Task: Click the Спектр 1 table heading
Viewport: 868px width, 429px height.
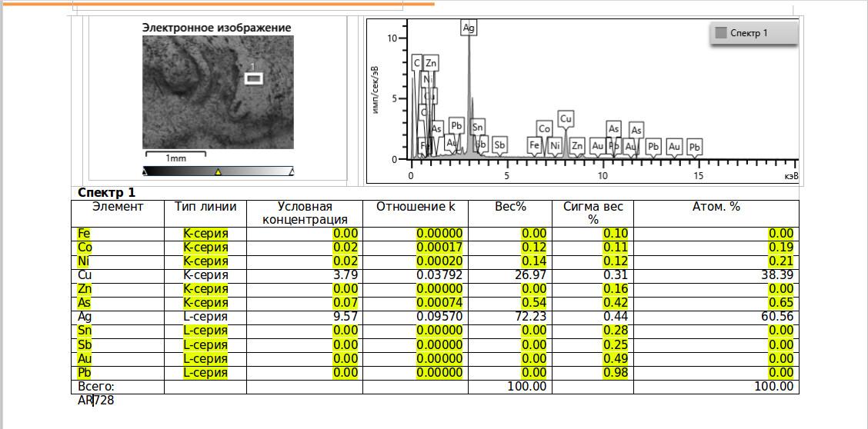Action: coord(106,193)
